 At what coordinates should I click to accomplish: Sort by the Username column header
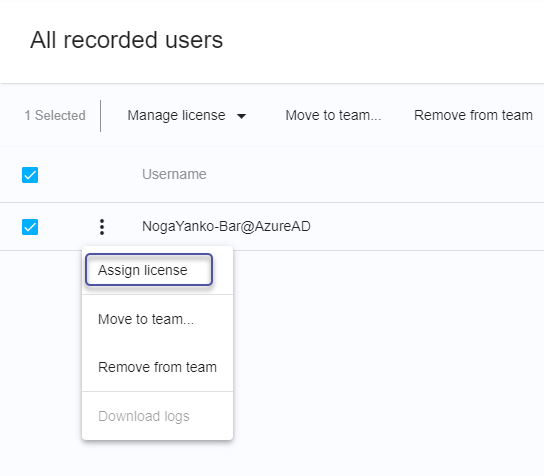point(174,174)
